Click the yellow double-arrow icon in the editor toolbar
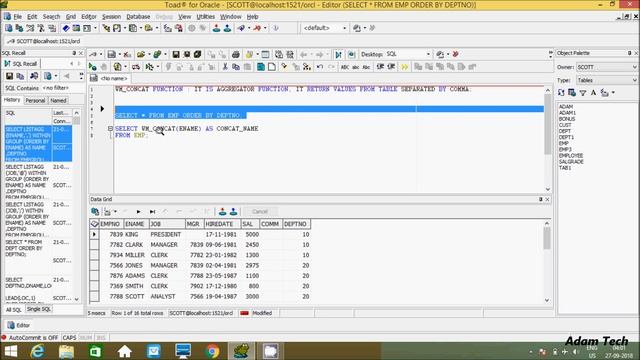The height and width of the screenshot is (360, 640). pyautogui.click(x=404, y=67)
